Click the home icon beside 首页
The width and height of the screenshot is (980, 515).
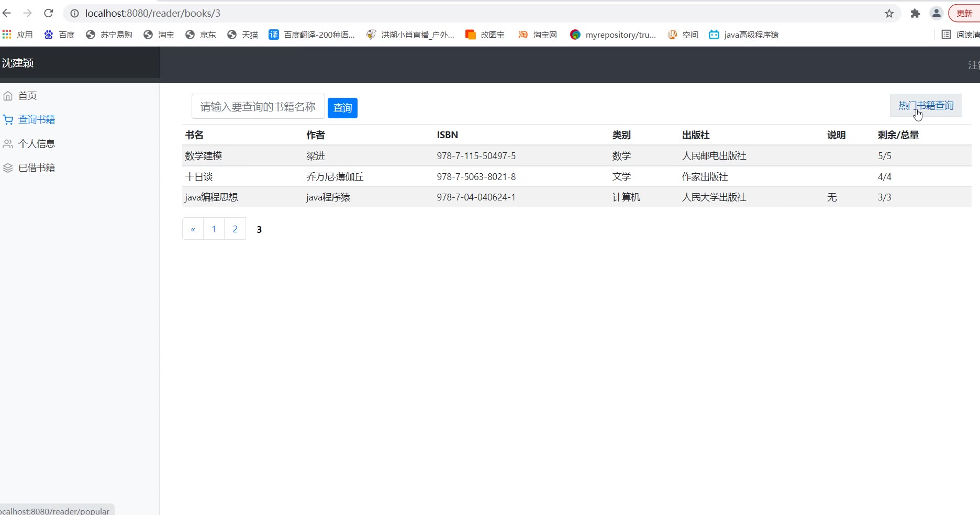click(x=8, y=96)
